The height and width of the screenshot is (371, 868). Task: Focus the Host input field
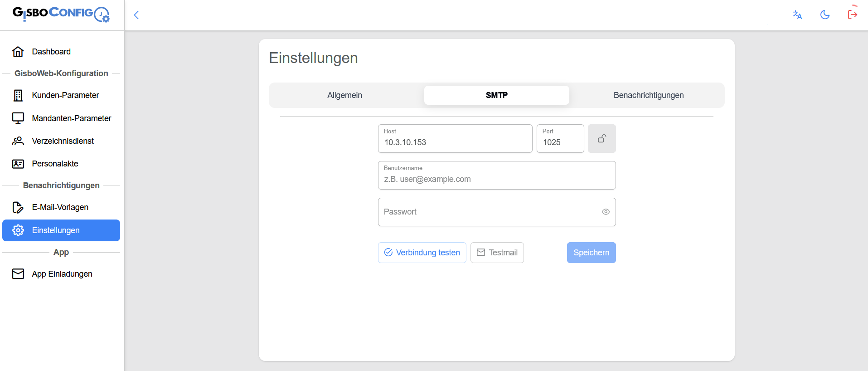coord(455,139)
